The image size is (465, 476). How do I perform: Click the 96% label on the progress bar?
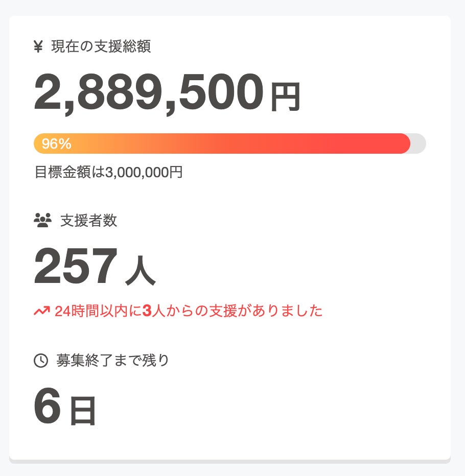click(56, 144)
